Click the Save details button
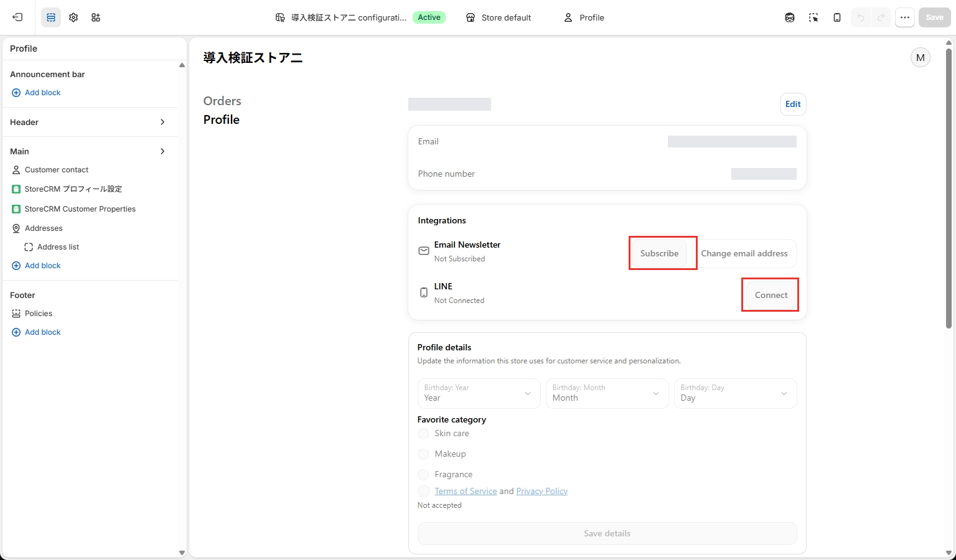This screenshot has width=956, height=560. 607,533
